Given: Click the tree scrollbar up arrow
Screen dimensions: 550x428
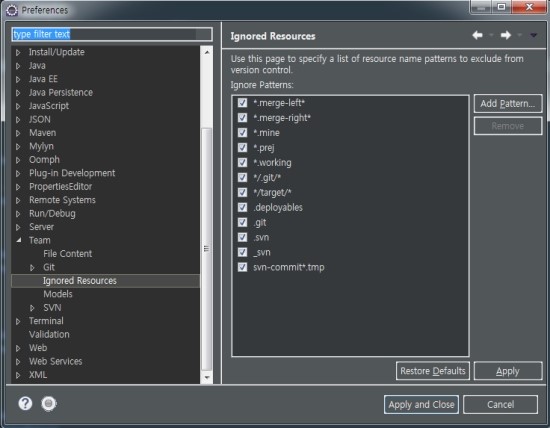Looking at the screenshot, I should point(207,52).
